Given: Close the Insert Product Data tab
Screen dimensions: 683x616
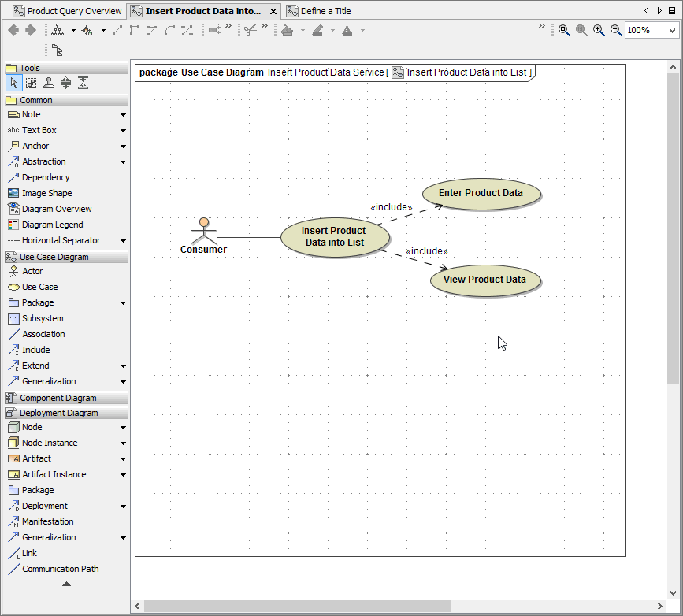Looking at the screenshot, I should 273,12.
